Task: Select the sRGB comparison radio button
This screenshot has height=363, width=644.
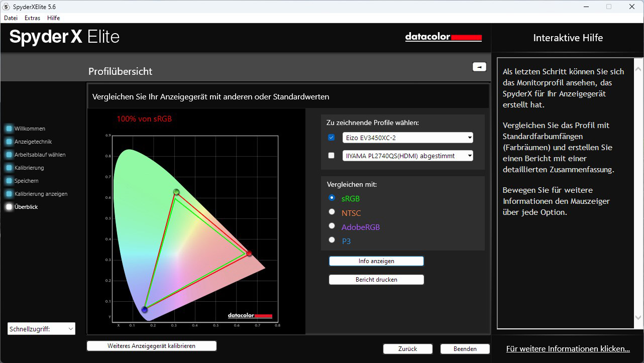Action: (x=332, y=198)
